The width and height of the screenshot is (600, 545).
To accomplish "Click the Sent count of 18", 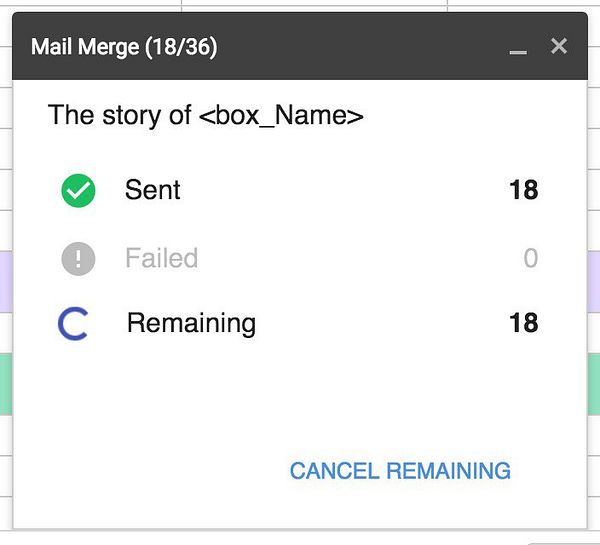I will [523, 190].
